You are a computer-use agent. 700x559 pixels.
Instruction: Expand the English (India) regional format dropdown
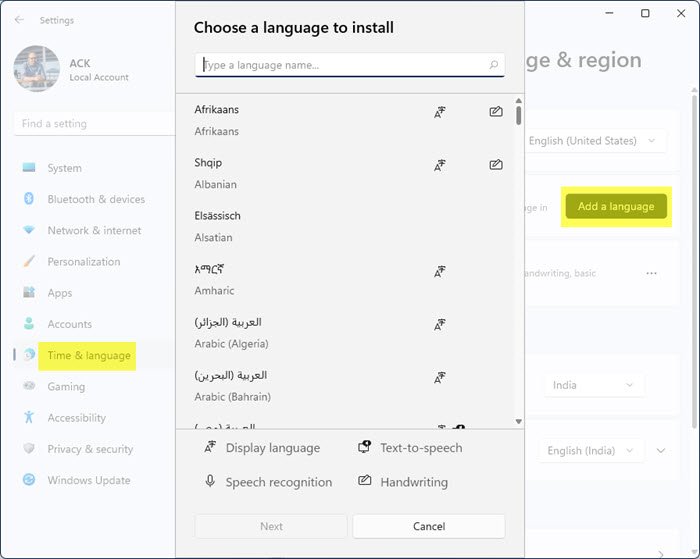pos(590,451)
